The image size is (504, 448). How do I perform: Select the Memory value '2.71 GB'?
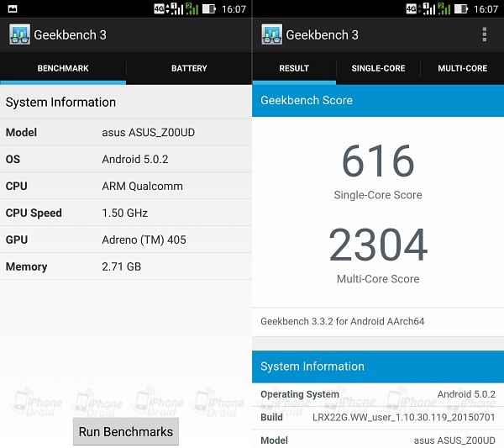121,266
